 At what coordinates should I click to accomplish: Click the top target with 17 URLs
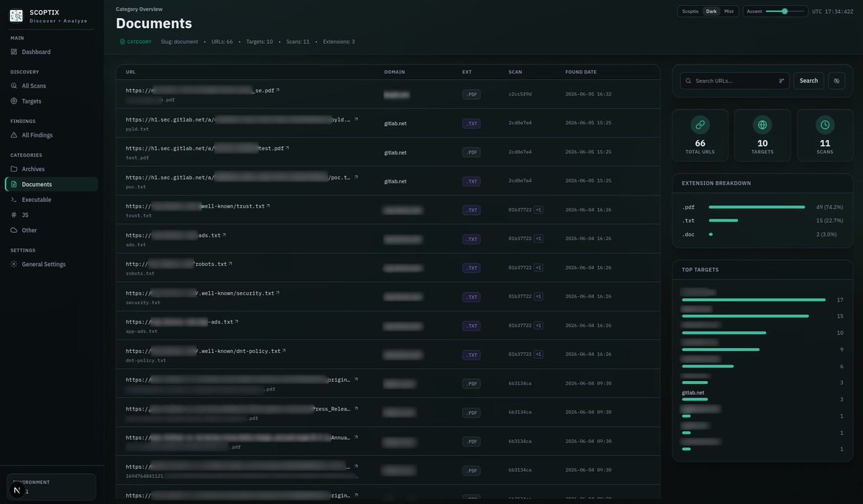[762, 295]
